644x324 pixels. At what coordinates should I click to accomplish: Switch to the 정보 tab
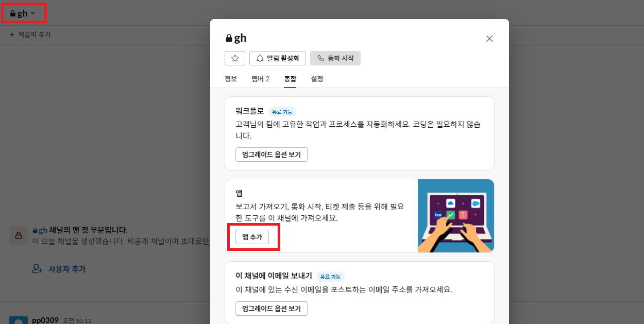[x=231, y=79]
